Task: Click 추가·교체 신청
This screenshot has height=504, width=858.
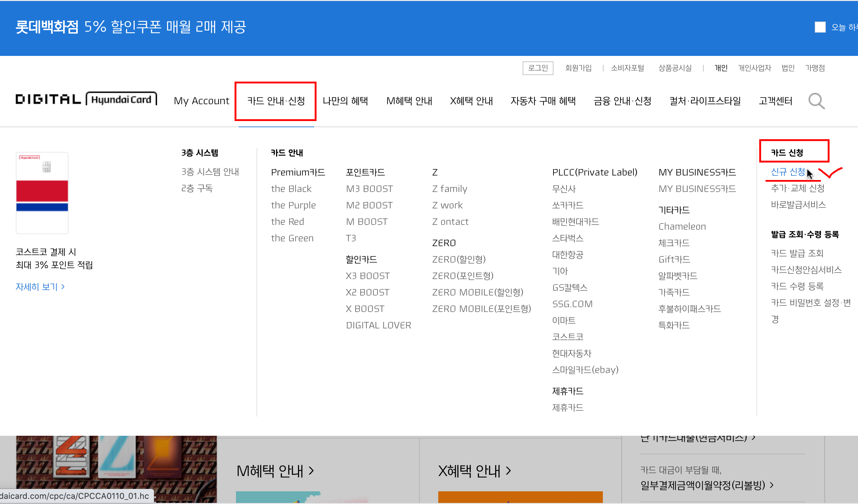Action: tap(797, 188)
